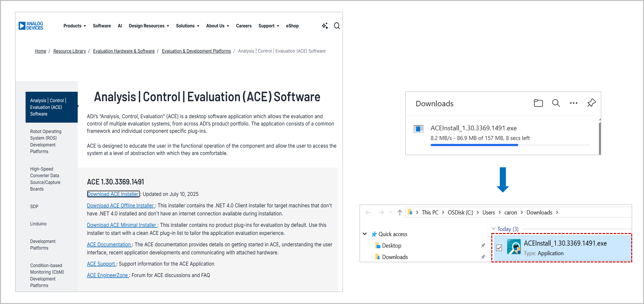Open the AI menu item
The height and width of the screenshot is (304, 644).
(120, 26)
